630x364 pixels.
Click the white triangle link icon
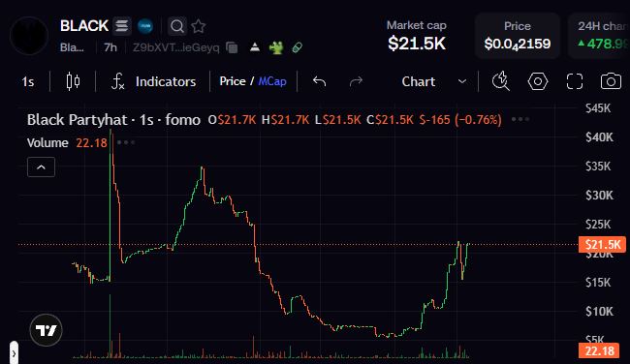coord(255,47)
